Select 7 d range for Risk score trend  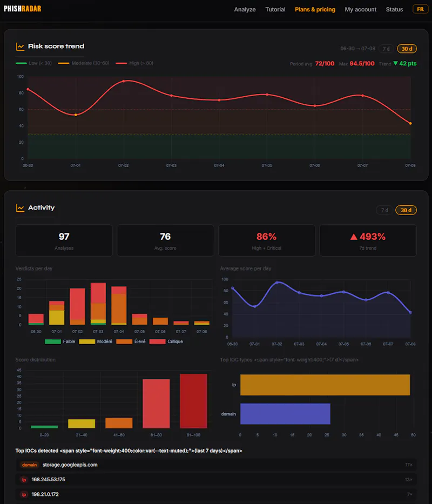click(x=386, y=49)
